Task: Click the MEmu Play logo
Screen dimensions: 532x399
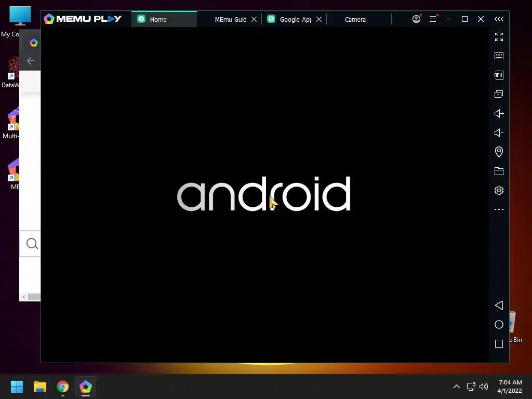Action: coord(83,19)
